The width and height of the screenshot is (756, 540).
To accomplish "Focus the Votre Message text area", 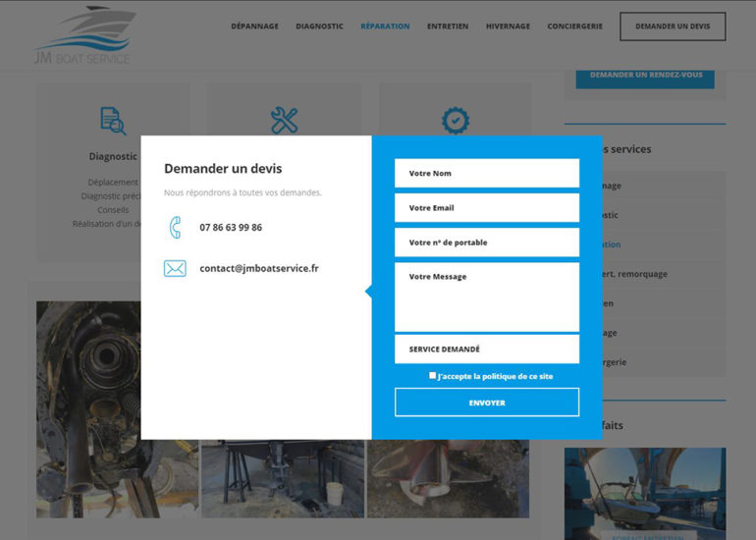I will coord(487,297).
